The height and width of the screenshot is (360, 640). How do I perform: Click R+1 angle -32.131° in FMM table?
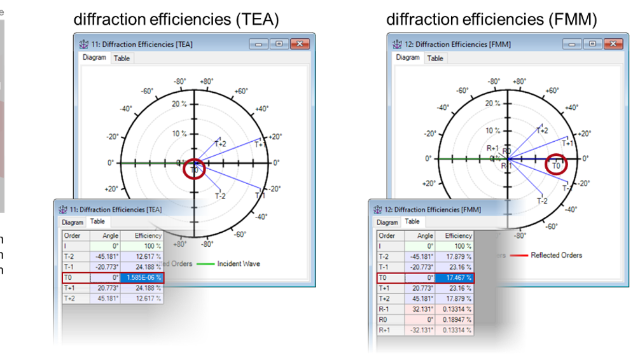420,330
